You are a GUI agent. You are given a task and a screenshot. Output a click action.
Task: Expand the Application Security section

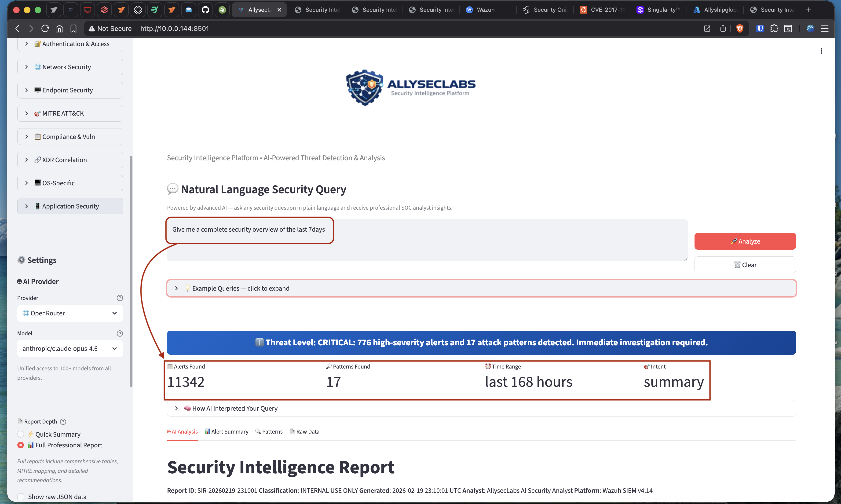[x=70, y=206]
